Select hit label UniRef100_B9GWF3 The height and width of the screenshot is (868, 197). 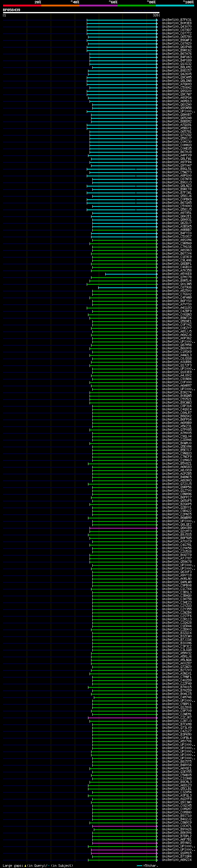point(177,40)
